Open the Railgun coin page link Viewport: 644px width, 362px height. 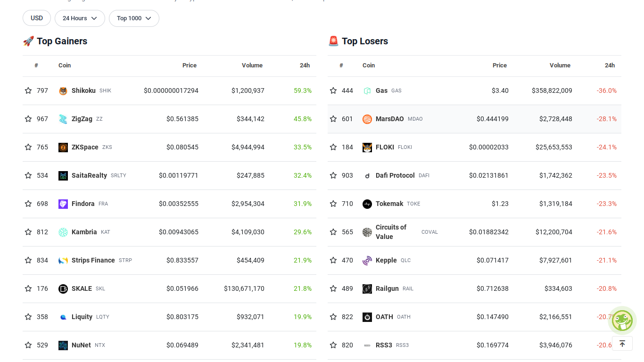pos(387,288)
